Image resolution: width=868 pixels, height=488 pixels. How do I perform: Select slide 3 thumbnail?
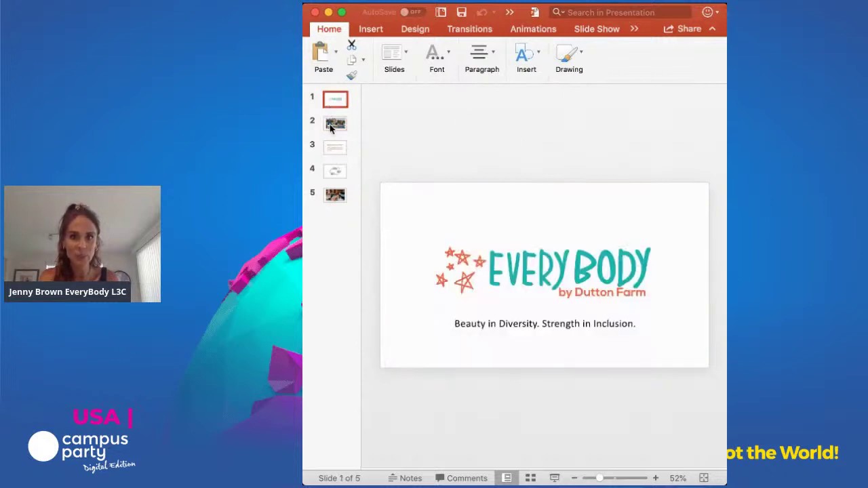(335, 147)
